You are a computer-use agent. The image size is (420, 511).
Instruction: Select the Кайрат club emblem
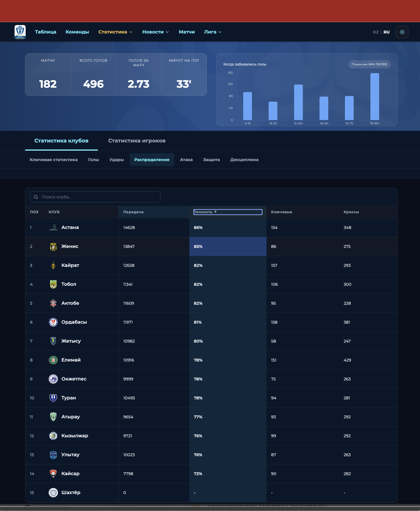pyautogui.click(x=53, y=265)
